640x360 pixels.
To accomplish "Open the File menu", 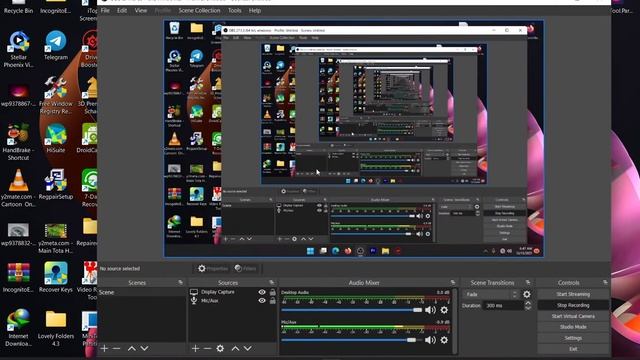I will click(105, 10).
